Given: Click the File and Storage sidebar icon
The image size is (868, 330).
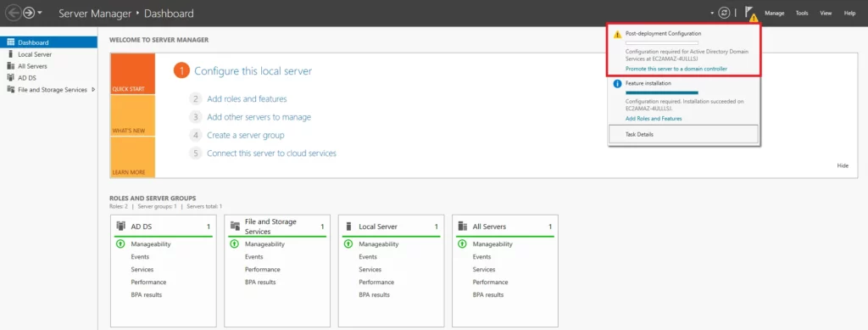Looking at the screenshot, I should (x=10, y=89).
